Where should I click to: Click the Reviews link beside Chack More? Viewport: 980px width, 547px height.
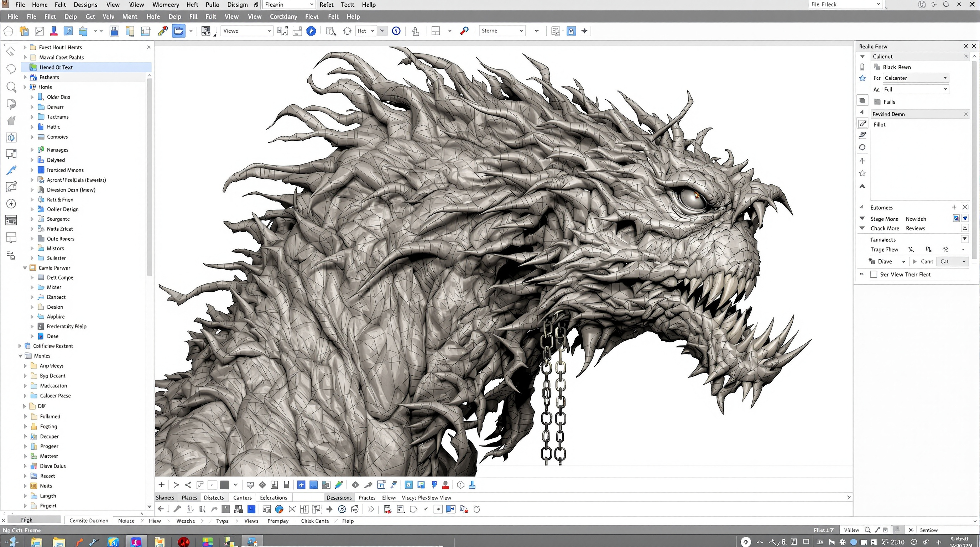click(915, 228)
